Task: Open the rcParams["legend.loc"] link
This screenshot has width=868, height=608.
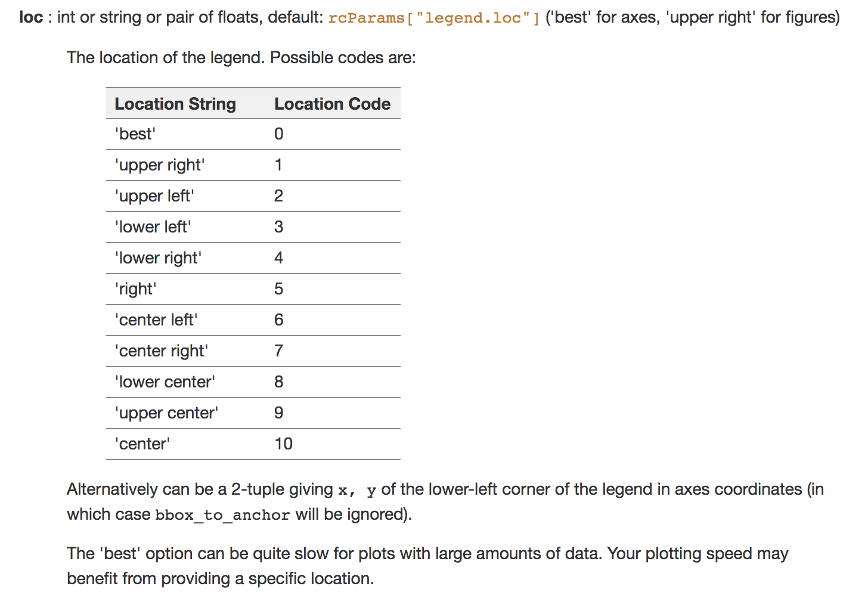Action: pyautogui.click(x=434, y=18)
